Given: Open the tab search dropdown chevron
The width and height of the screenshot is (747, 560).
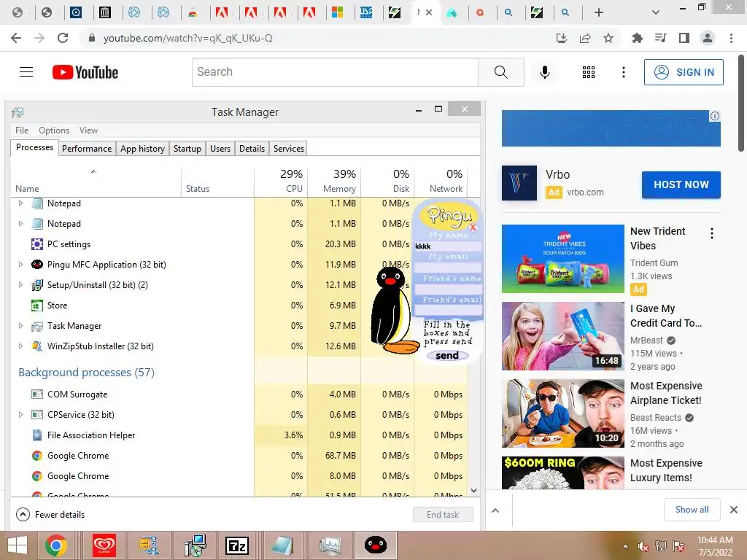Looking at the screenshot, I should pos(656,12).
